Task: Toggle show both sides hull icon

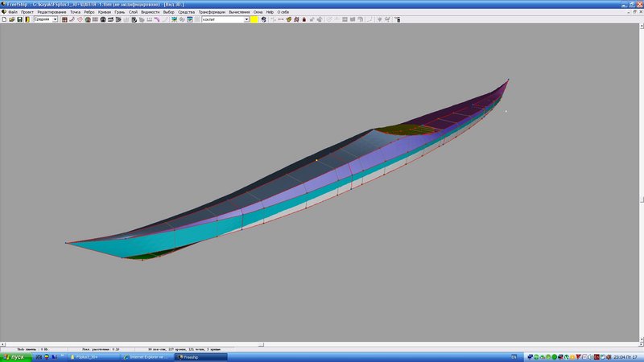Action: pos(88,19)
